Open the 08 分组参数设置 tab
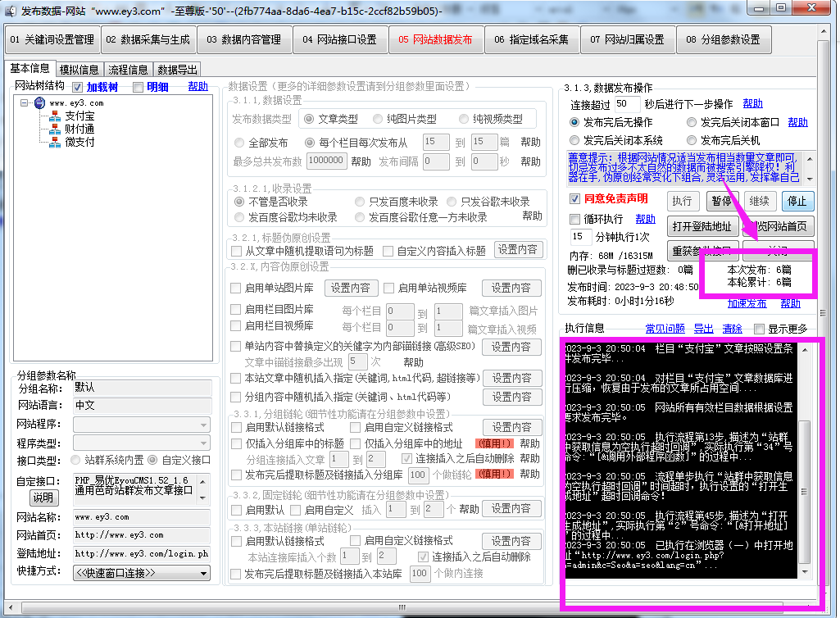 (x=723, y=39)
